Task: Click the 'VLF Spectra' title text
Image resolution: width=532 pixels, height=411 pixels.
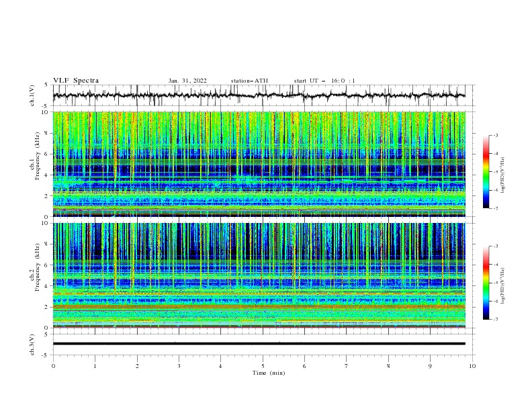Action: (76, 81)
